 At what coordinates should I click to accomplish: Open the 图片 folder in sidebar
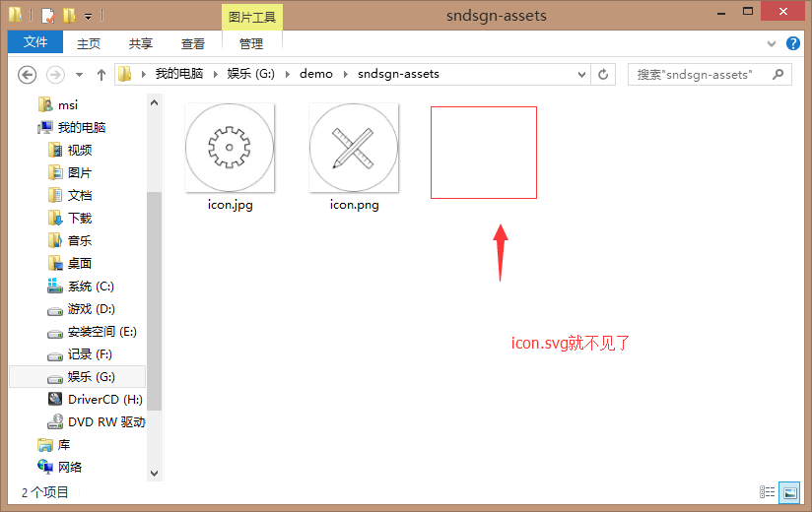click(80, 172)
